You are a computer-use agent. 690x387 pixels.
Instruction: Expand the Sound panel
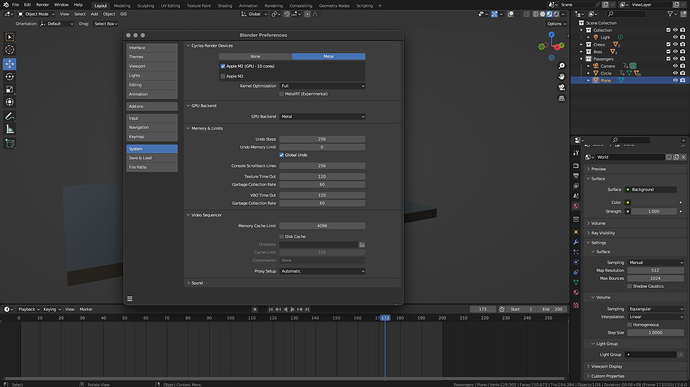point(197,283)
